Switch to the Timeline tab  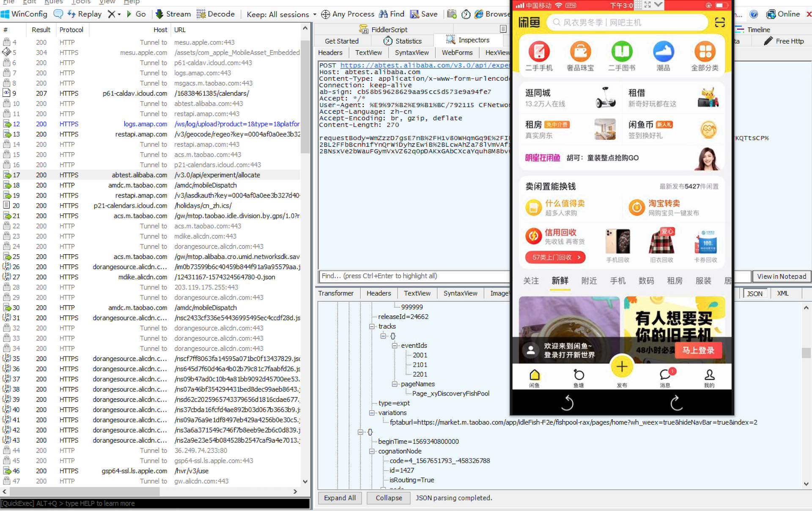pos(752,30)
